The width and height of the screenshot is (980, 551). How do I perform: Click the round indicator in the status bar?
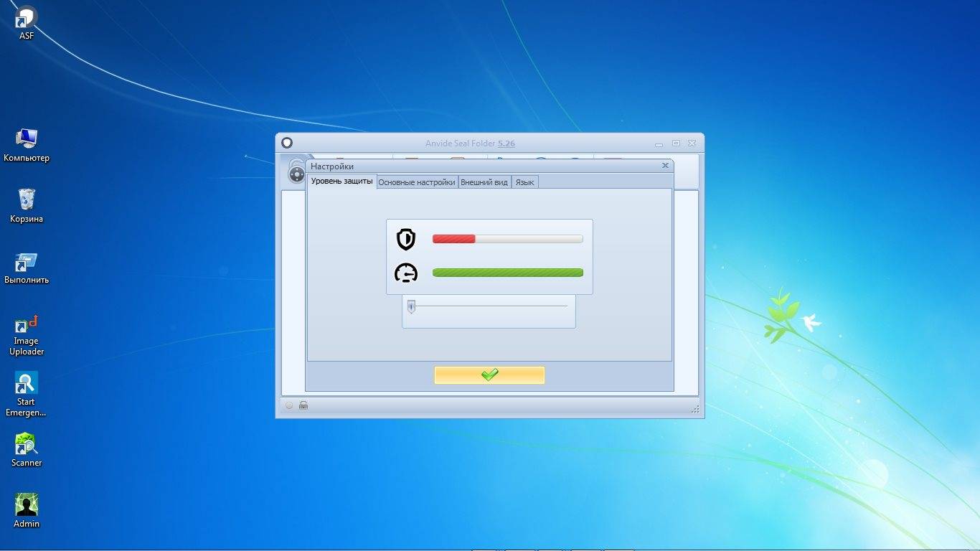coord(289,405)
